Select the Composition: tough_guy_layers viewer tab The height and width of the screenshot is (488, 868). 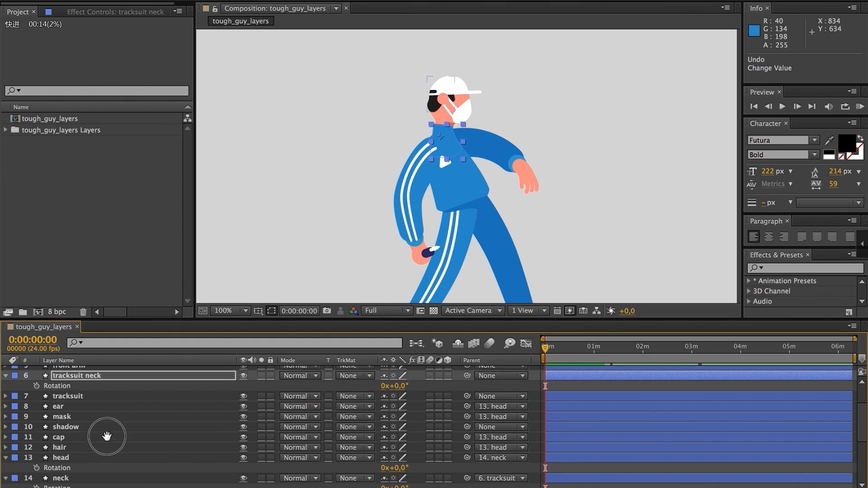pos(275,8)
